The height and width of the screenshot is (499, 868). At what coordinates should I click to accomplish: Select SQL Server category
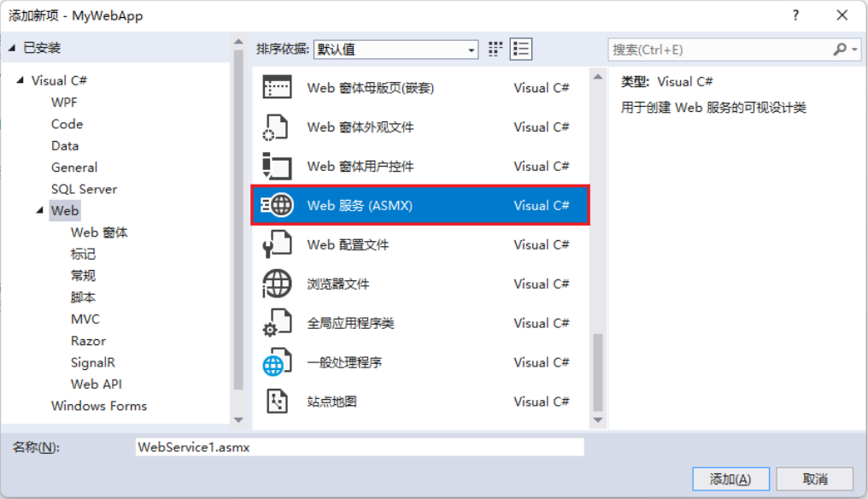coord(84,189)
